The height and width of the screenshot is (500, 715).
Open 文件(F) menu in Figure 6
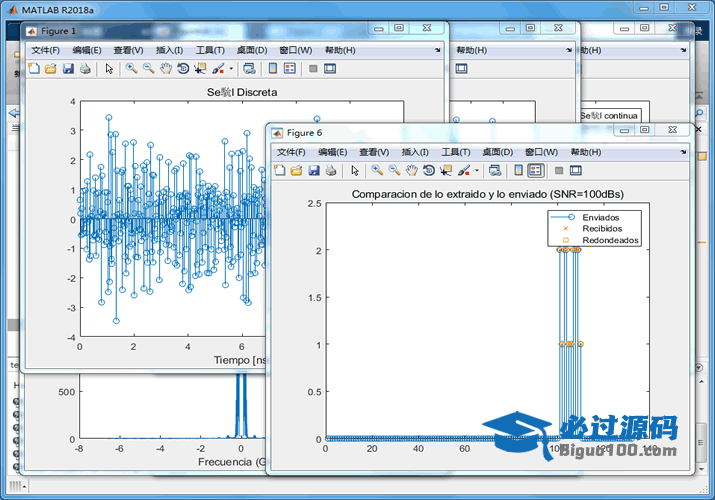[x=291, y=152]
